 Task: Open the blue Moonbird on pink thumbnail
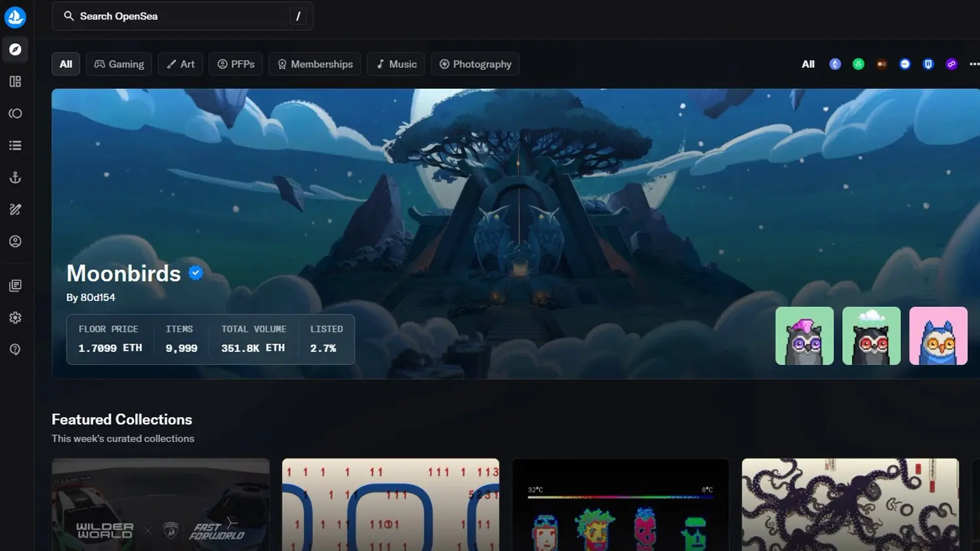938,336
